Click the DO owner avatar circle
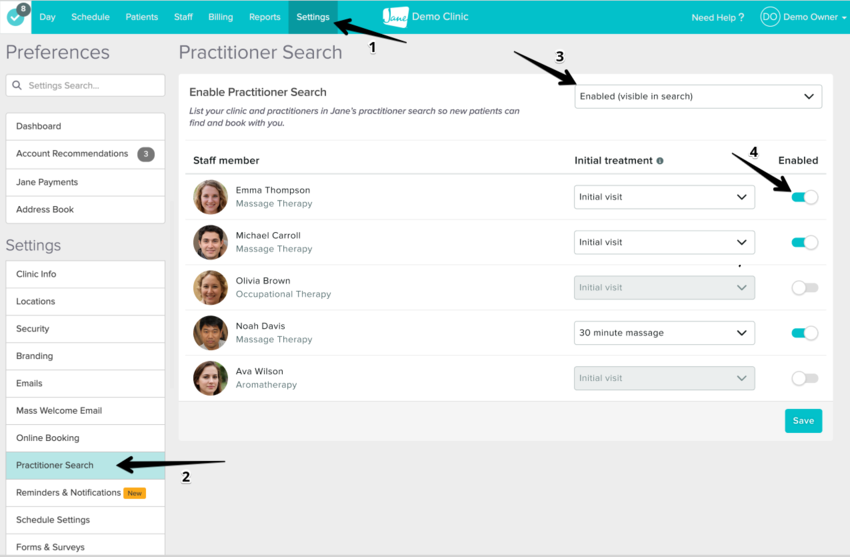 click(769, 17)
